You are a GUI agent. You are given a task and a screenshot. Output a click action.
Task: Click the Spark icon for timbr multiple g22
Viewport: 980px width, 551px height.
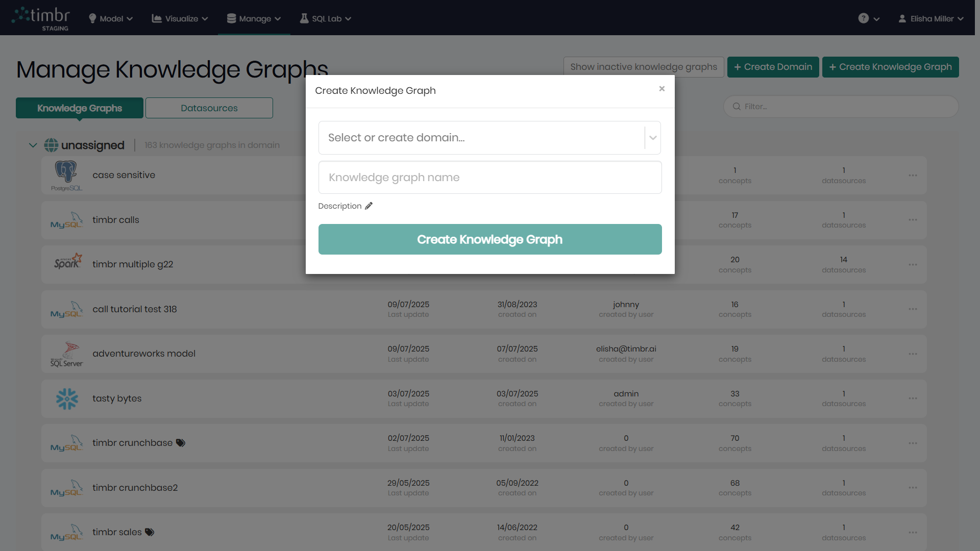tap(67, 262)
